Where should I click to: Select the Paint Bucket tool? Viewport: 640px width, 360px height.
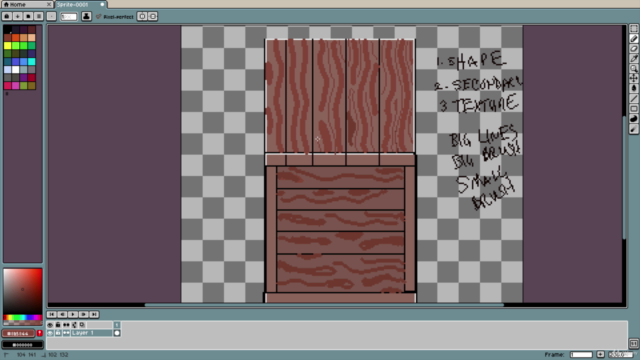(x=633, y=89)
